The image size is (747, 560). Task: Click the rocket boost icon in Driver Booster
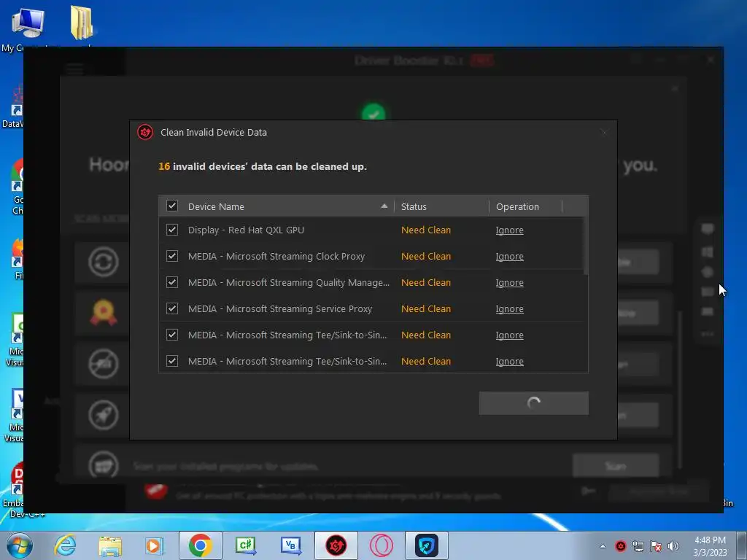coord(103,415)
